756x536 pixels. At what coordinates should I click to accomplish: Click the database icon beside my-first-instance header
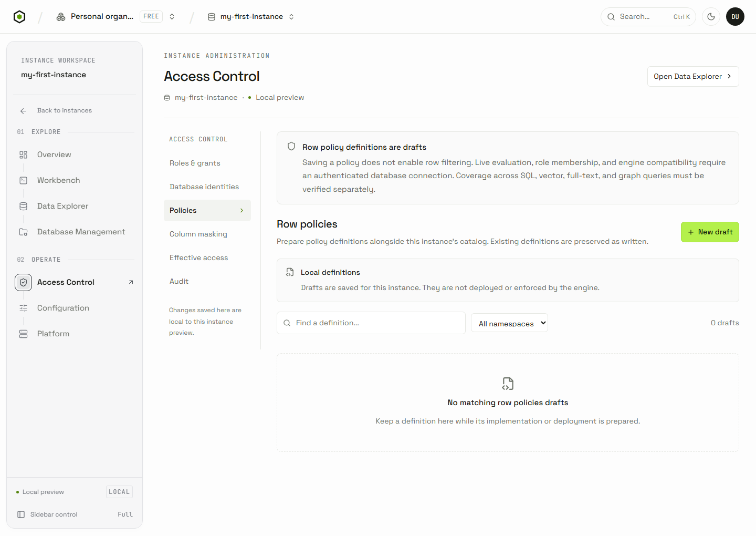click(167, 98)
